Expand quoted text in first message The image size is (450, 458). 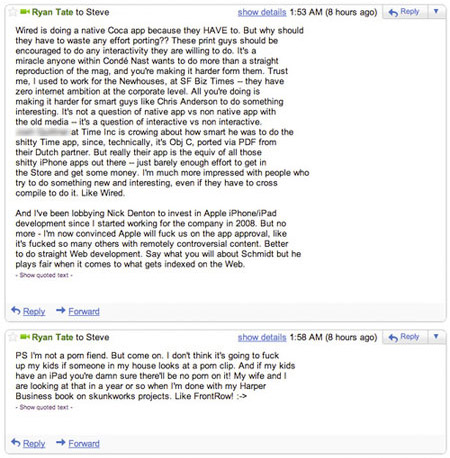tap(44, 275)
